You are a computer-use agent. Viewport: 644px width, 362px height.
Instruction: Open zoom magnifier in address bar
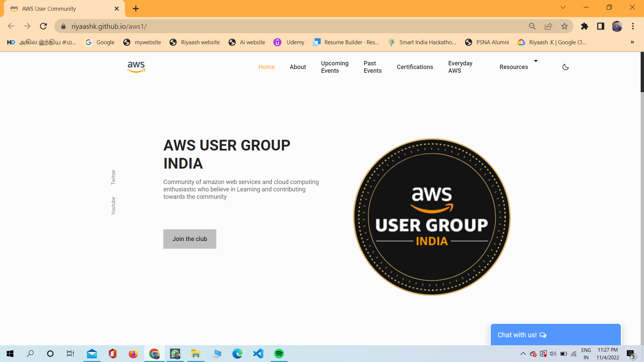pos(532,26)
